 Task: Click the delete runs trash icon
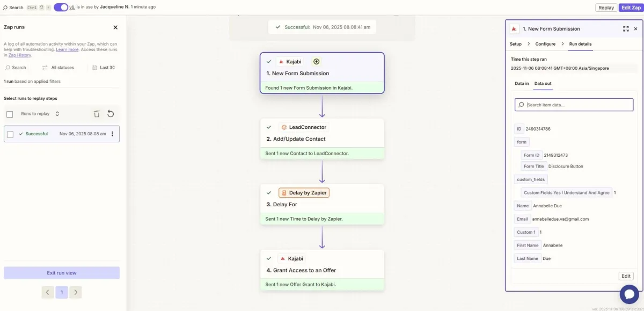[x=97, y=114]
